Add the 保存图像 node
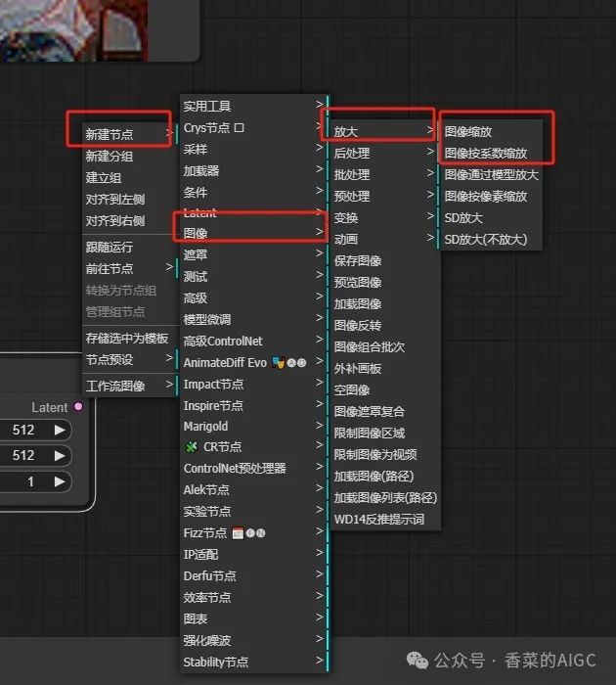The height and width of the screenshot is (685, 616). tap(384, 261)
